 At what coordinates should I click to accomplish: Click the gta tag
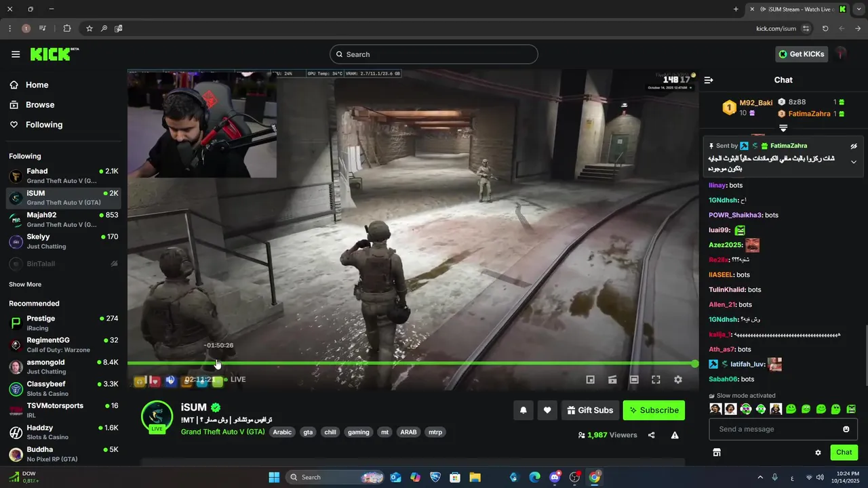point(308,432)
